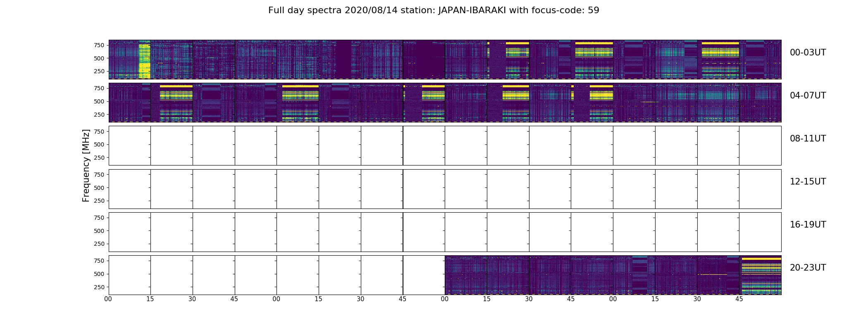Click the "500" tick label of the 04-07UT row
The height and width of the screenshot is (331, 868).
pyautogui.click(x=99, y=101)
